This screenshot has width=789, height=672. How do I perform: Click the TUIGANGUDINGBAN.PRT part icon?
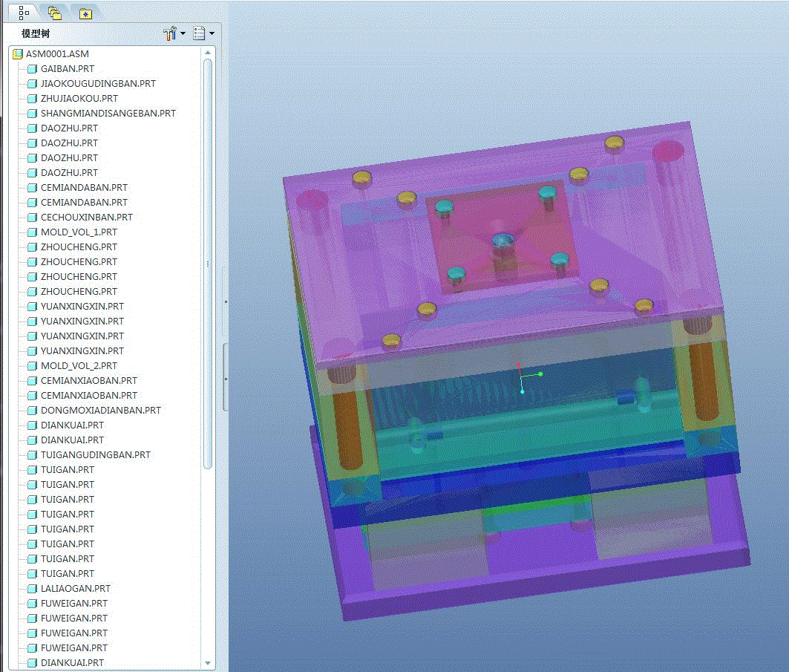tap(32, 454)
